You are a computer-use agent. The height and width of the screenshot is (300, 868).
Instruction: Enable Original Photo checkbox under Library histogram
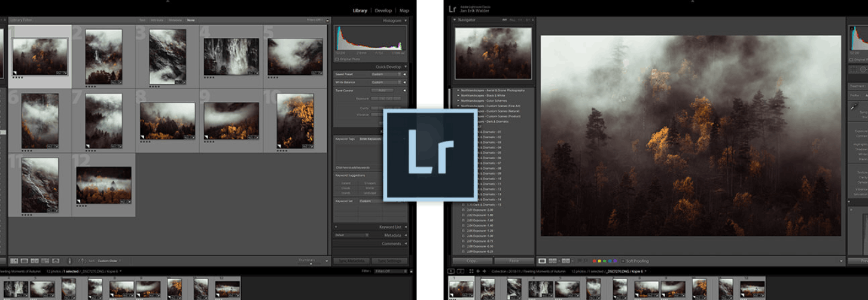[x=337, y=59]
